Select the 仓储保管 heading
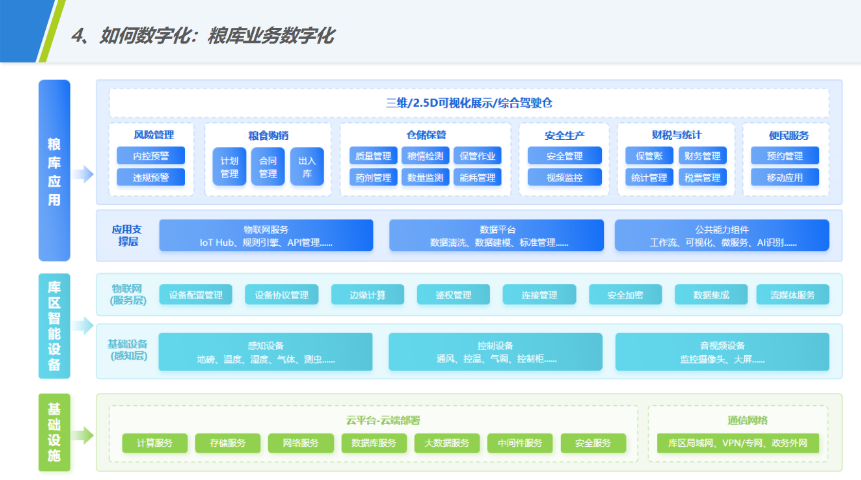The height and width of the screenshot is (480, 861). pyautogui.click(x=426, y=135)
